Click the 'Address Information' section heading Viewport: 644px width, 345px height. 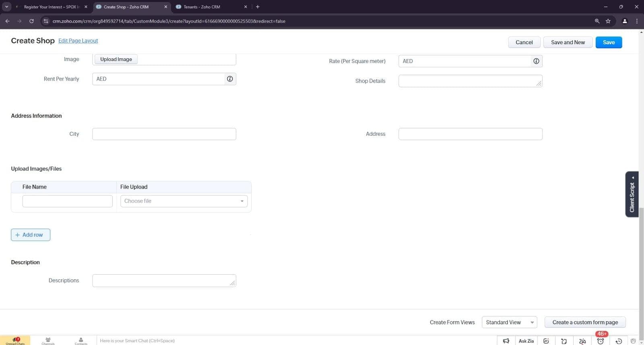(36, 116)
